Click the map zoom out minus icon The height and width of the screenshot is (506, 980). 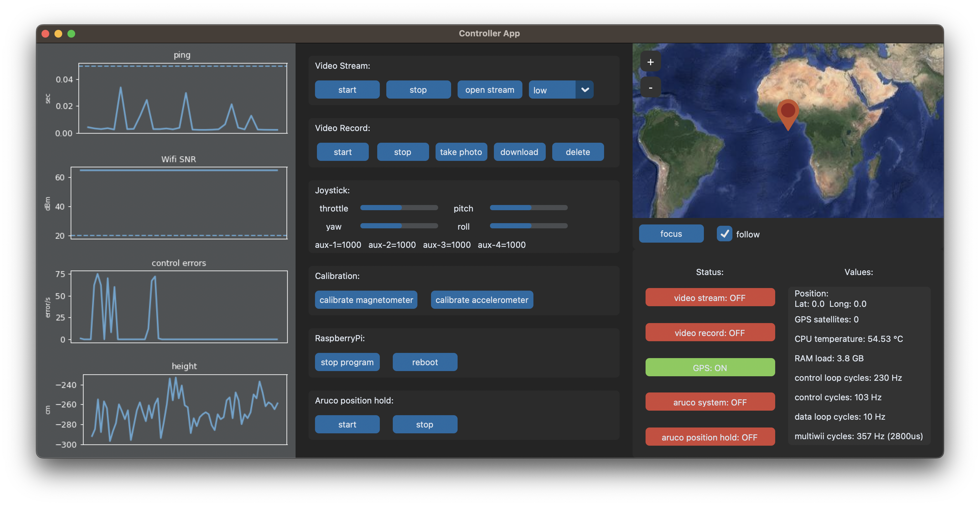(650, 88)
